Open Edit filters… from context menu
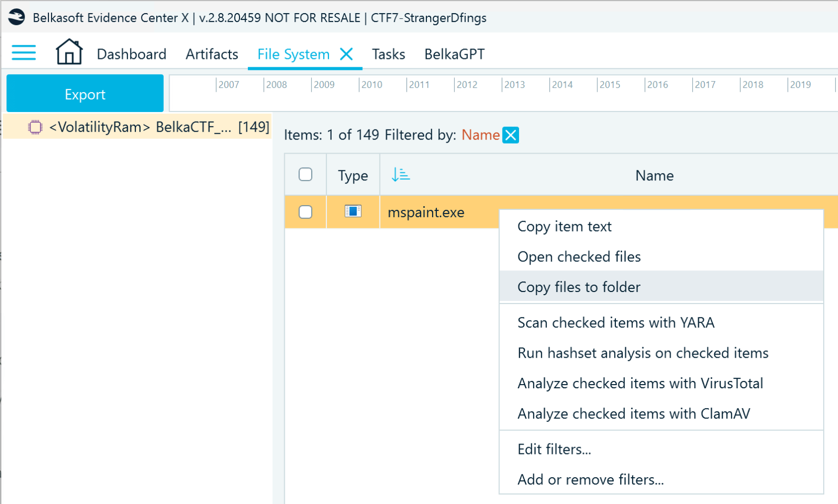 coord(661,449)
